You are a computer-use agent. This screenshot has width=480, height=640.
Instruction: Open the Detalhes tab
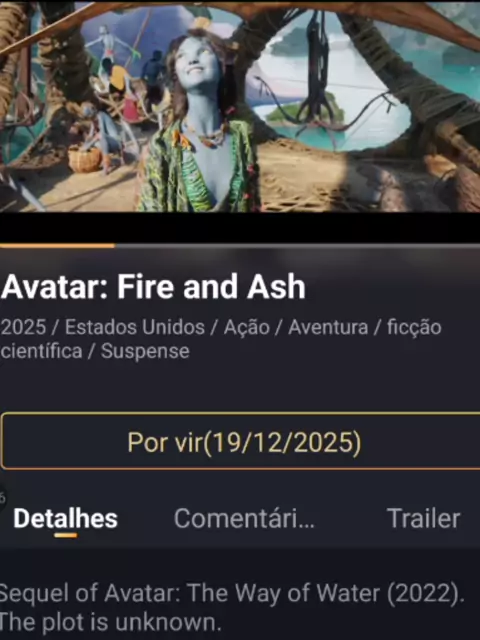[x=65, y=518]
